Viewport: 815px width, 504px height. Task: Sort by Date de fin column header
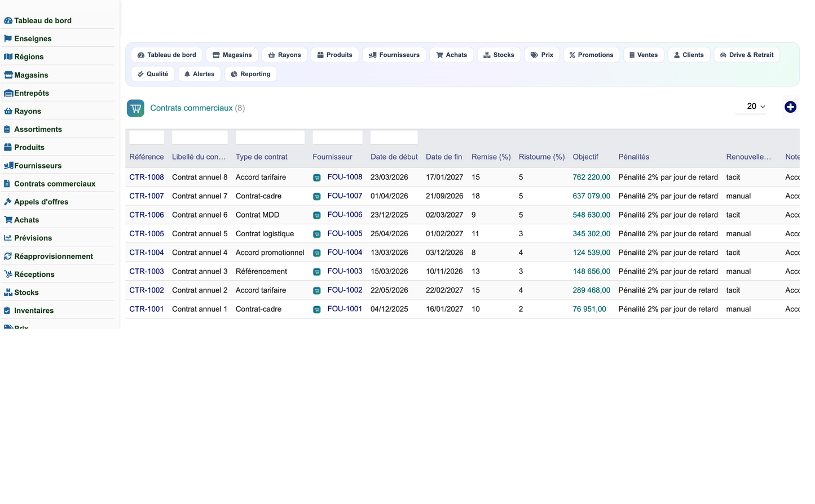coord(444,157)
